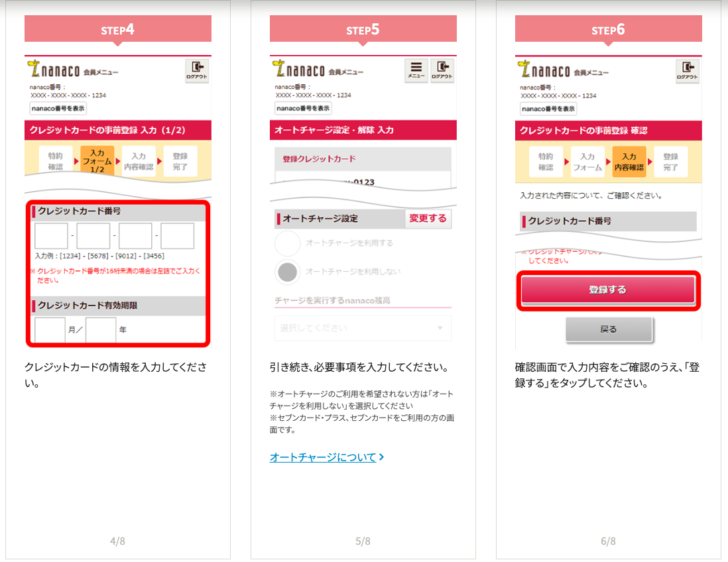
Task: Click the nanaco logo in STEP5 header
Action: tap(299, 69)
